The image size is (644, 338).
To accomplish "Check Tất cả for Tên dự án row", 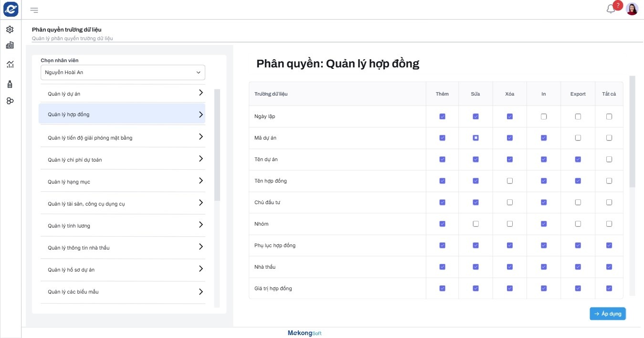I will coord(609,160).
